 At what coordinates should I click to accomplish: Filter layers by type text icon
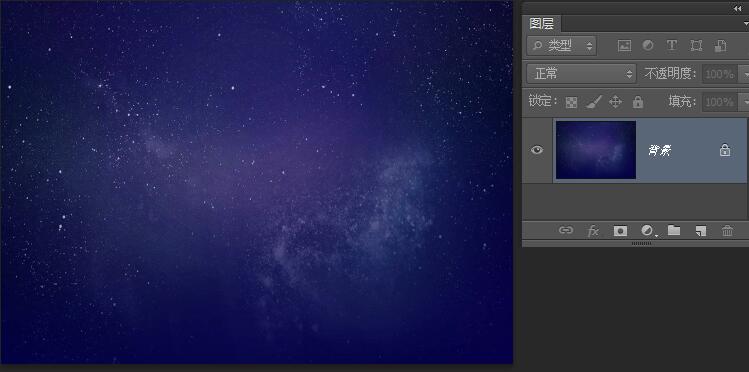tap(672, 45)
